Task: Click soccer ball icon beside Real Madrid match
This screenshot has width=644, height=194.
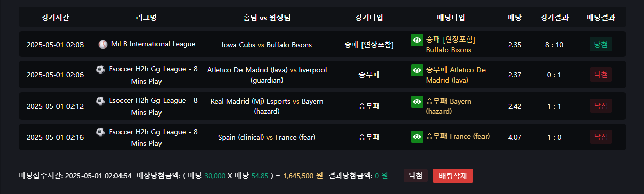Action: pyautogui.click(x=100, y=101)
